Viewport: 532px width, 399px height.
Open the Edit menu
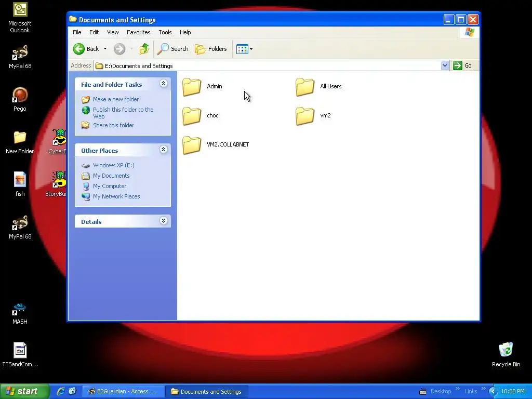click(x=94, y=32)
